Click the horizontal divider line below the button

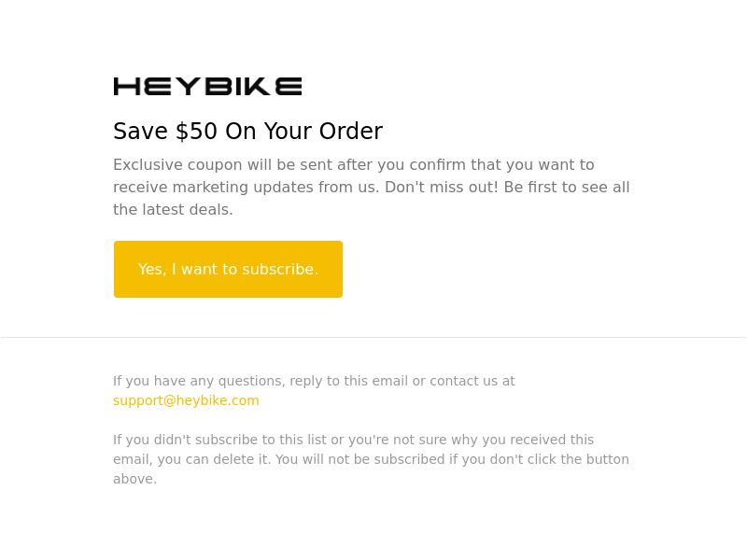coord(373,337)
